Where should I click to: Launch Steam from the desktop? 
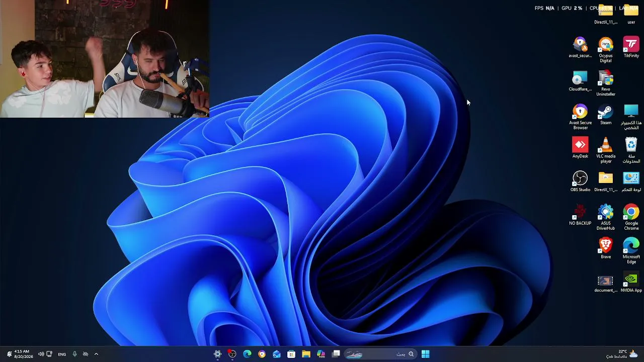click(606, 115)
